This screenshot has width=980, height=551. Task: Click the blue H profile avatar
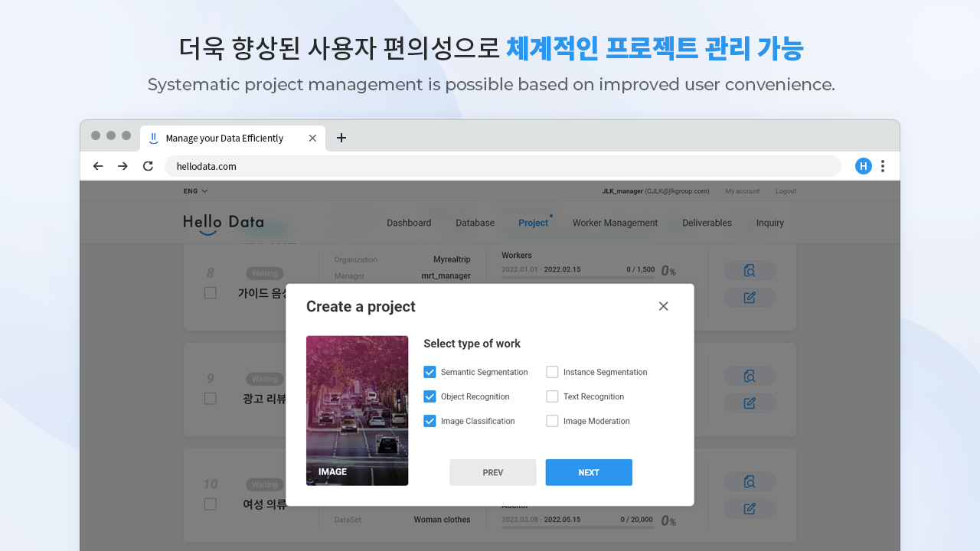click(x=864, y=166)
